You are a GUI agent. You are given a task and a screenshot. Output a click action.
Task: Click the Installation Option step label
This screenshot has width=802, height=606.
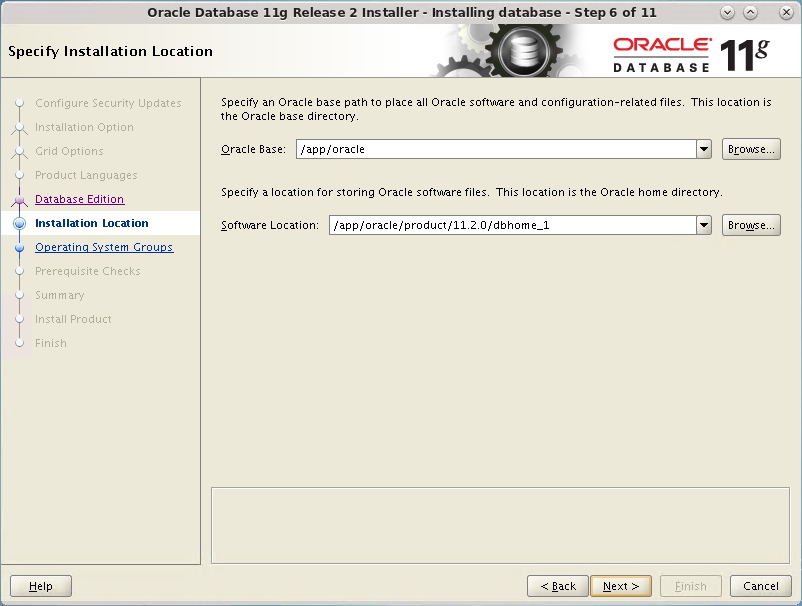click(x=84, y=127)
